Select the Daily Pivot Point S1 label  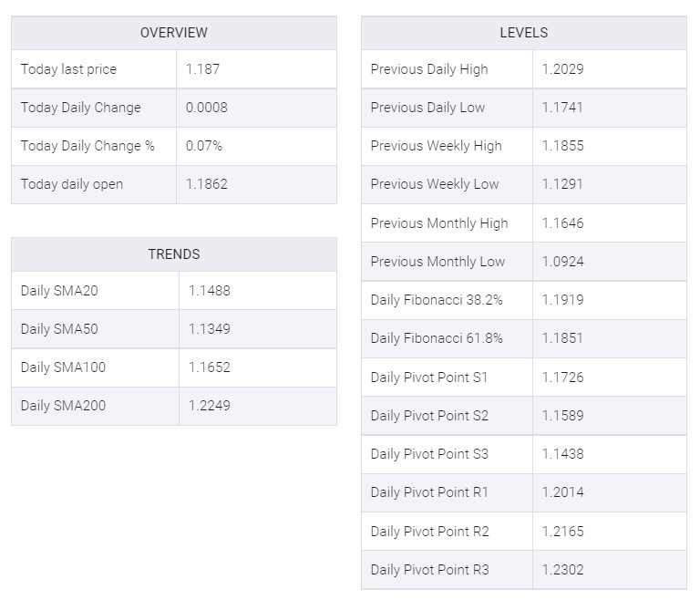(x=429, y=378)
